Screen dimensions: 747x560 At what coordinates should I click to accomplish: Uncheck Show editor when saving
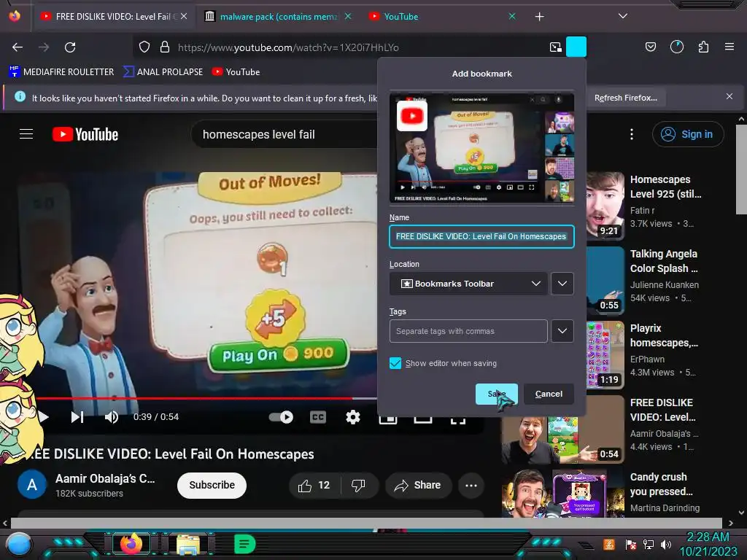click(395, 363)
